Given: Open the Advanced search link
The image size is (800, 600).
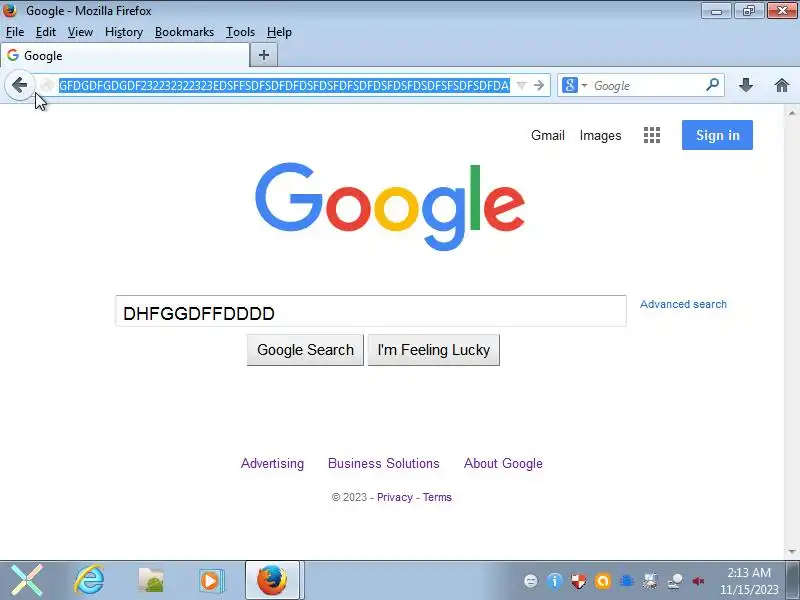Looking at the screenshot, I should [x=683, y=304].
